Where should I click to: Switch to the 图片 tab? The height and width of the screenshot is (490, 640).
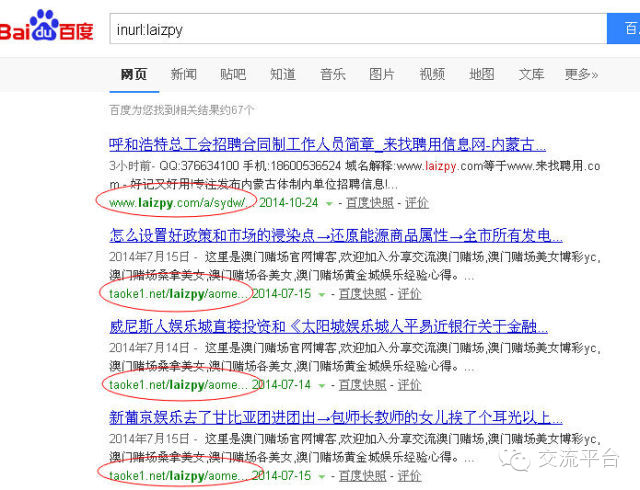pos(382,74)
